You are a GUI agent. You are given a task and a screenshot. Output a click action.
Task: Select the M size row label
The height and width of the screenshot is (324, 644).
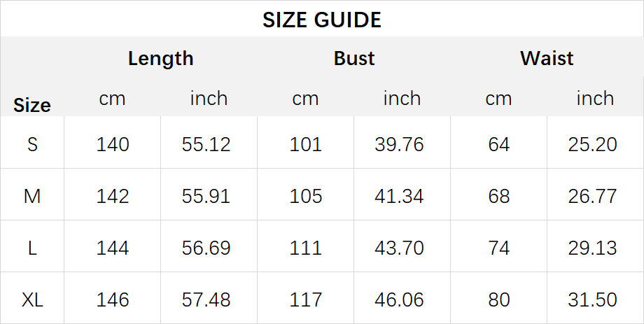pyautogui.click(x=32, y=196)
